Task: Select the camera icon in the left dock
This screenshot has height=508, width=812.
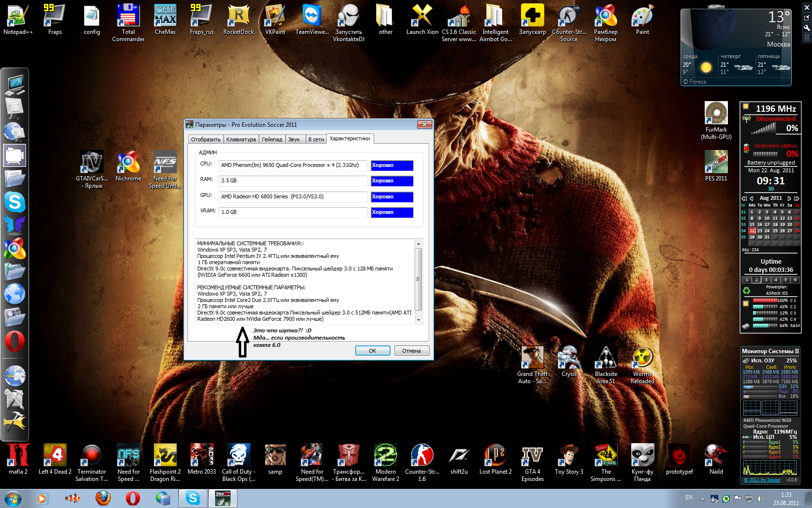Action: click(x=14, y=155)
